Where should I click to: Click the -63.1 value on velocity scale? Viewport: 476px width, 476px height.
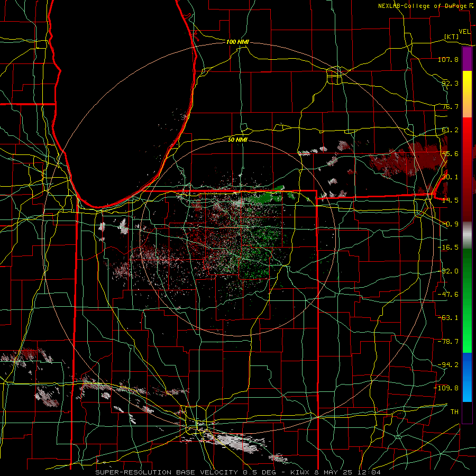(x=448, y=318)
